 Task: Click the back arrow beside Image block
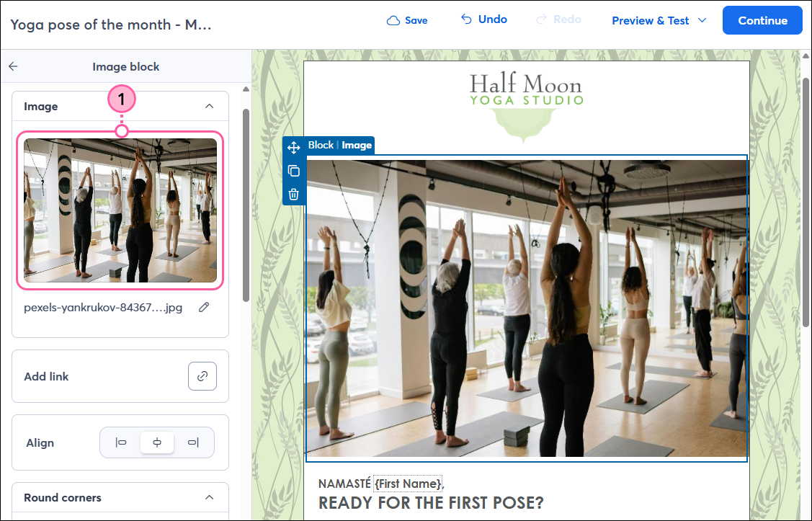tap(14, 66)
